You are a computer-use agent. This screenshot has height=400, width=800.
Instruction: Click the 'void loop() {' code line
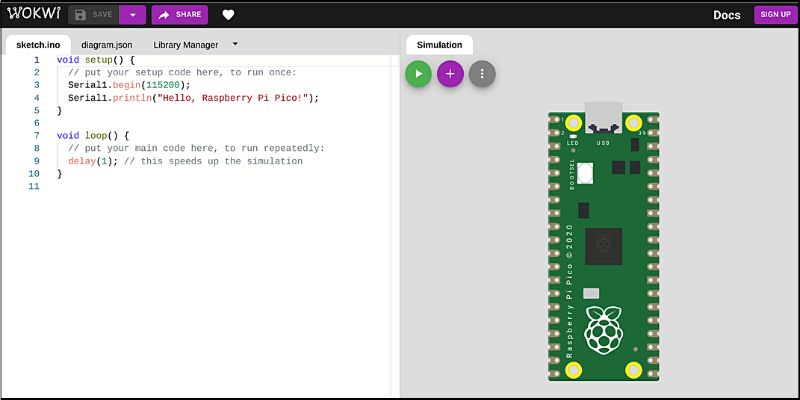pos(93,136)
